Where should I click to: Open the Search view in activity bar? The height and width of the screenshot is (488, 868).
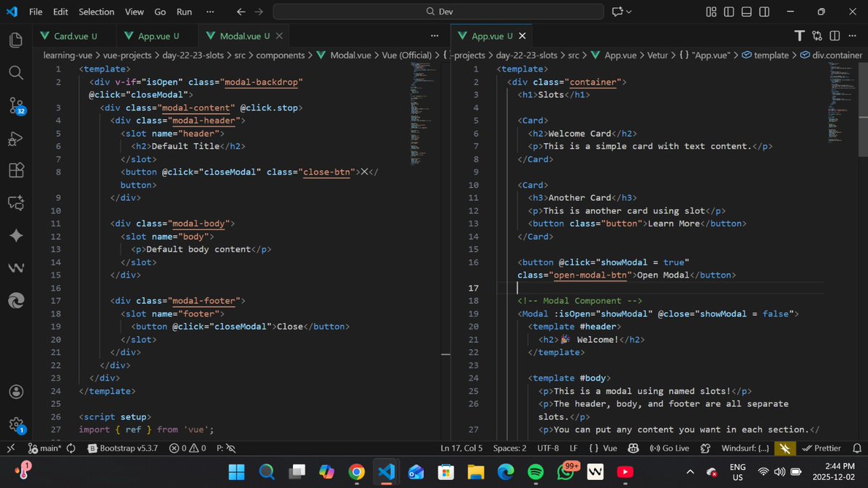[15, 73]
